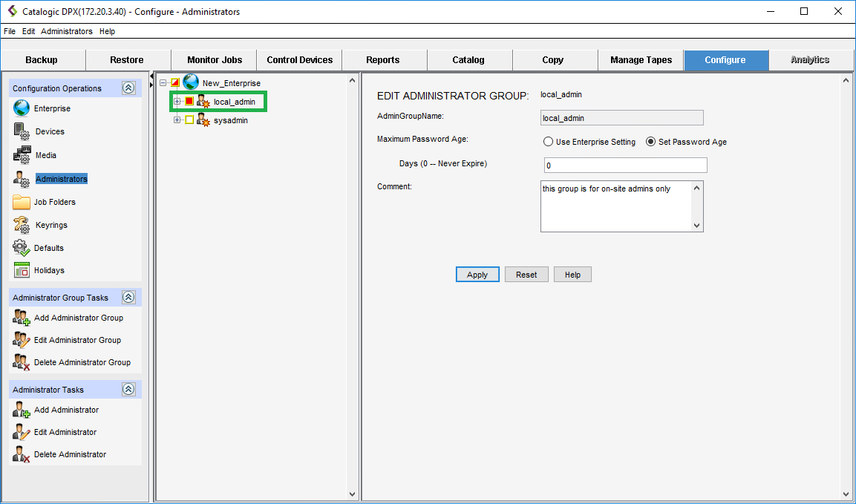Collapse the New_Enterprise tree root

pos(163,83)
